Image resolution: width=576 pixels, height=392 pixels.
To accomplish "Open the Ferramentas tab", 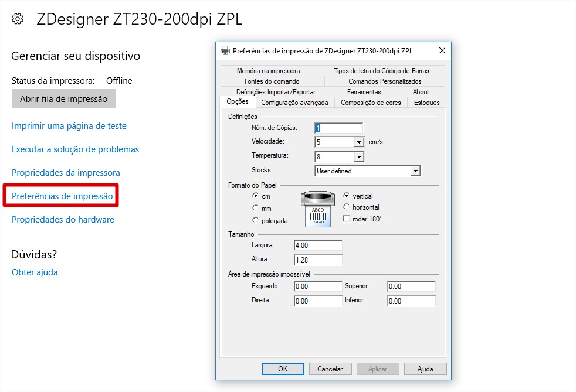I will coord(364,92).
